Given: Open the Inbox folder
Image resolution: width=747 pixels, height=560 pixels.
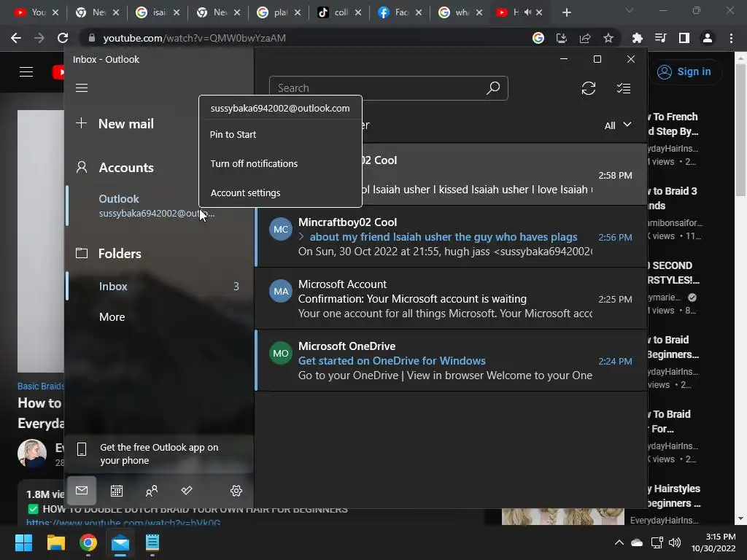Looking at the screenshot, I should [x=160, y=286].
